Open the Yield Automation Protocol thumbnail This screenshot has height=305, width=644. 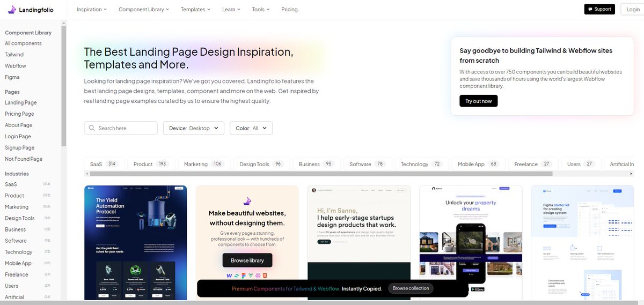pyautogui.click(x=136, y=242)
